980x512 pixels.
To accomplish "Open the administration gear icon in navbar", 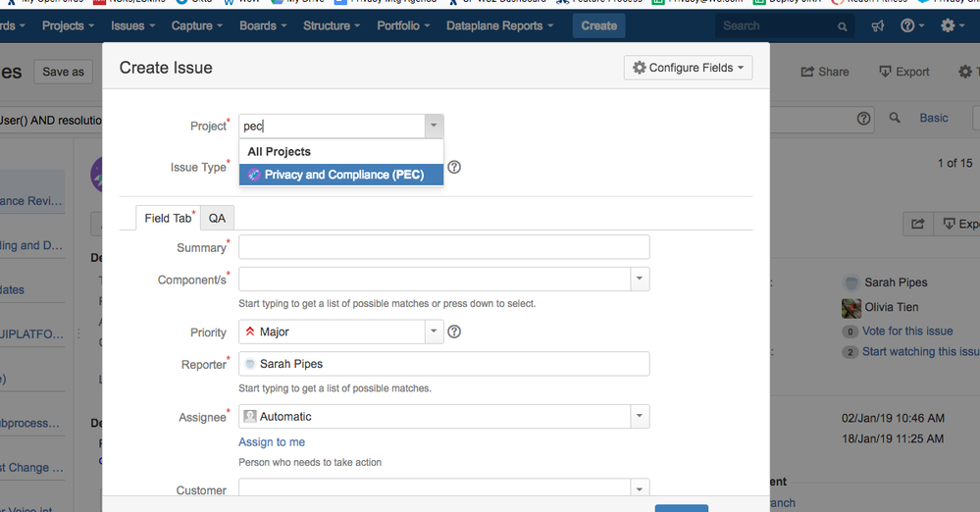I will point(953,26).
